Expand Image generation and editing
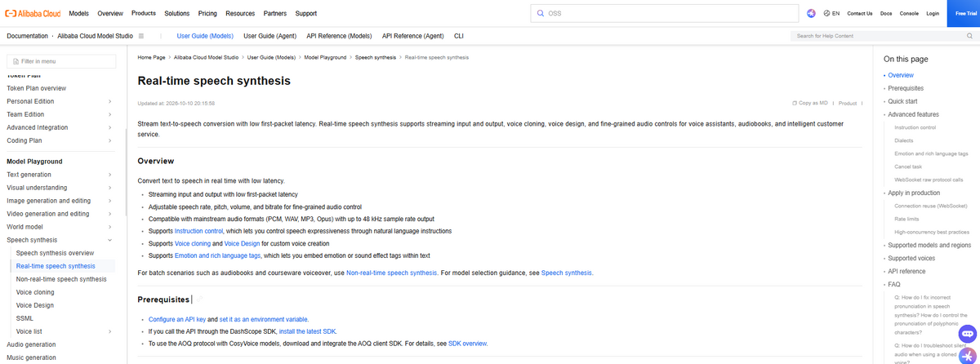 109,201
